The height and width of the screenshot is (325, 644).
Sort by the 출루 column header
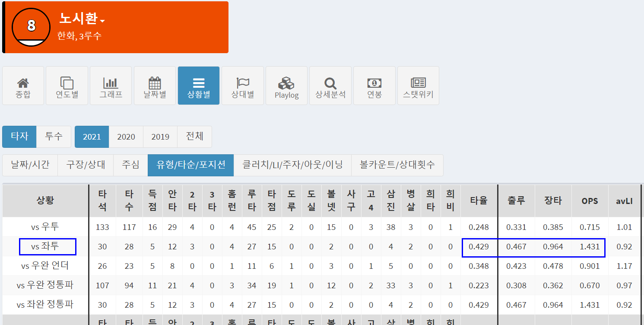tap(516, 201)
